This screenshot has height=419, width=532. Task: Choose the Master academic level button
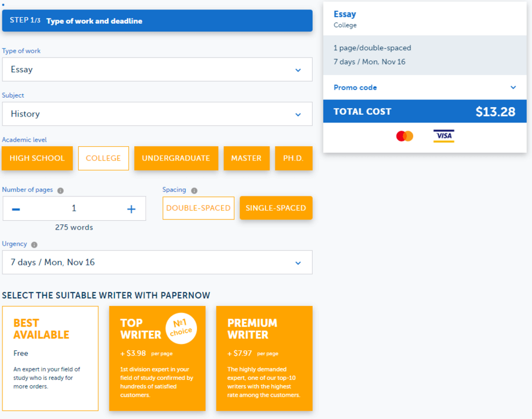246,159
